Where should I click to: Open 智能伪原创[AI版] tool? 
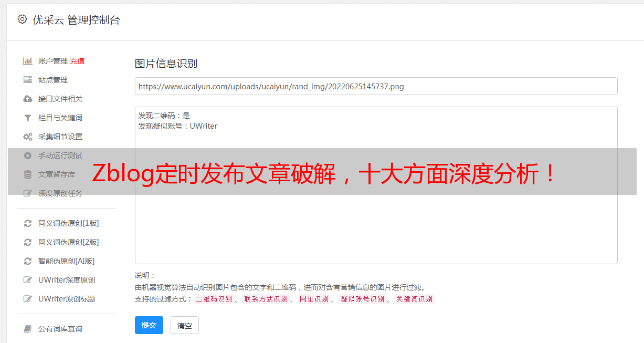tap(67, 261)
